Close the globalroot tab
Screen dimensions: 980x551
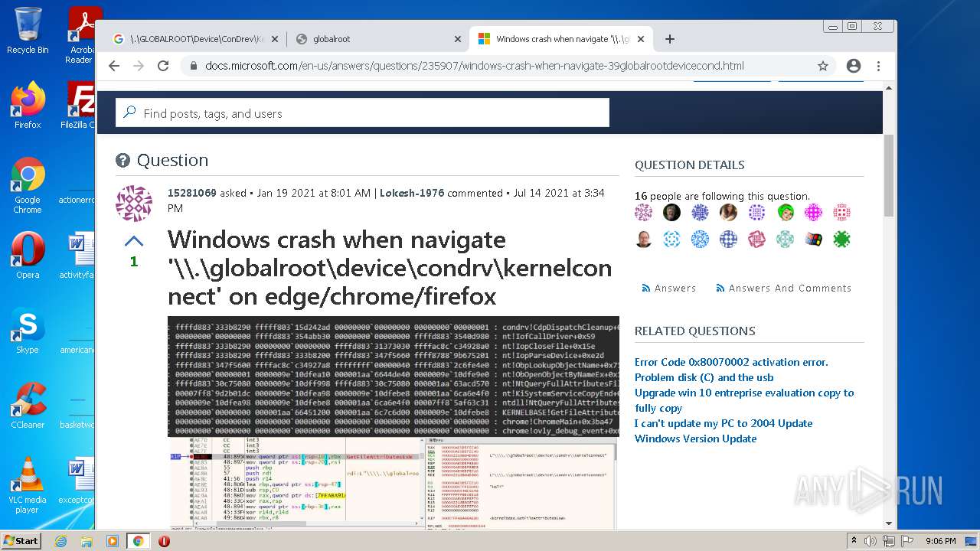458,39
